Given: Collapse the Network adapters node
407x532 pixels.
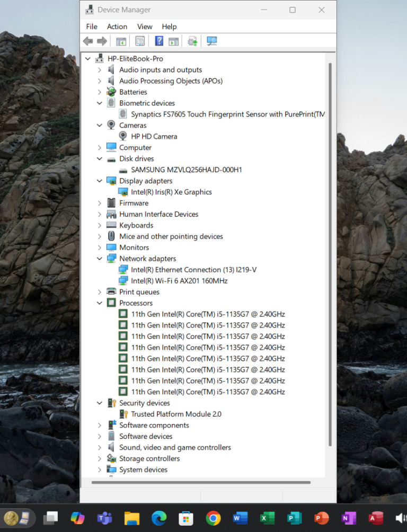Looking at the screenshot, I should pyautogui.click(x=100, y=259).
